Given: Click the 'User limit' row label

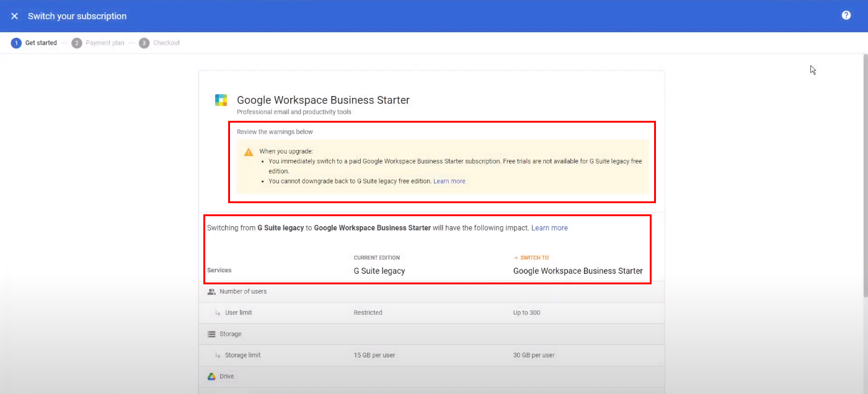Looking at the screenshot, I should coord(238,313).
